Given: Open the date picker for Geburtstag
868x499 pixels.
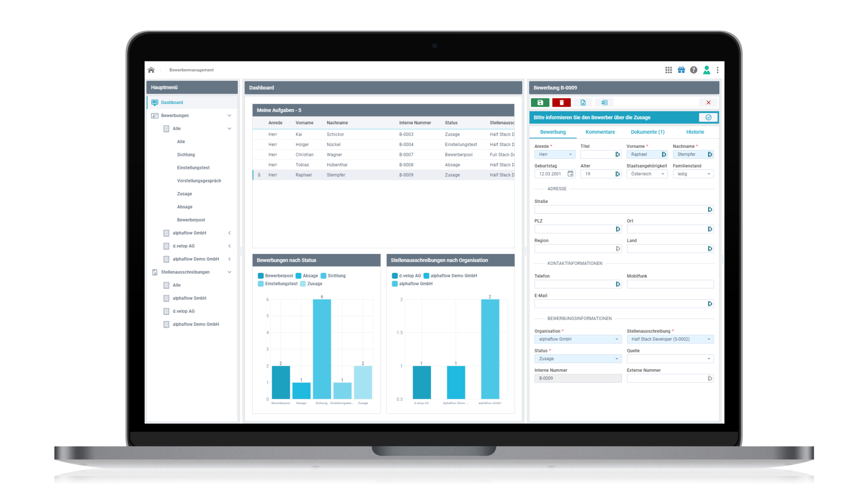Looking at the screenshot, I should click(570, 174).
